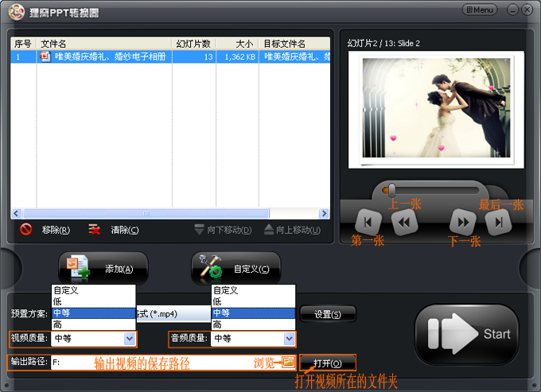Advance to next slide button
This screenshot has height=392, width=541.
coord(463,223)
